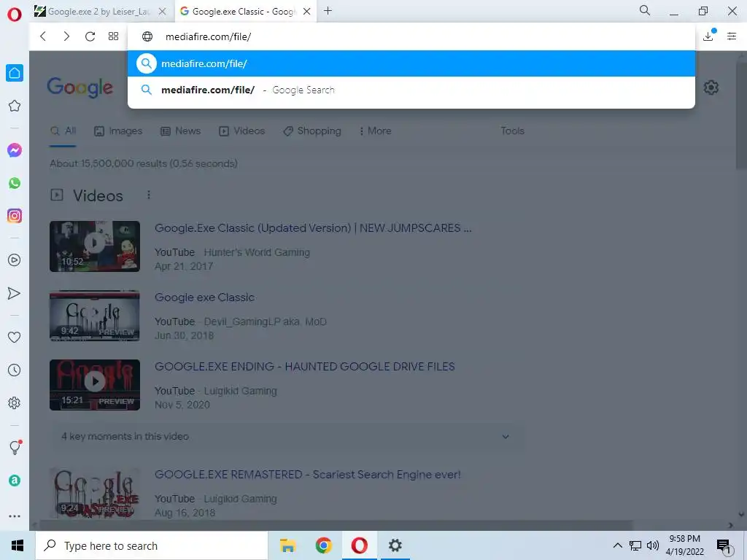Viewport: 747px width, 560px height.
Task: Open the volume control in tray
Action: tap(653, 545)
